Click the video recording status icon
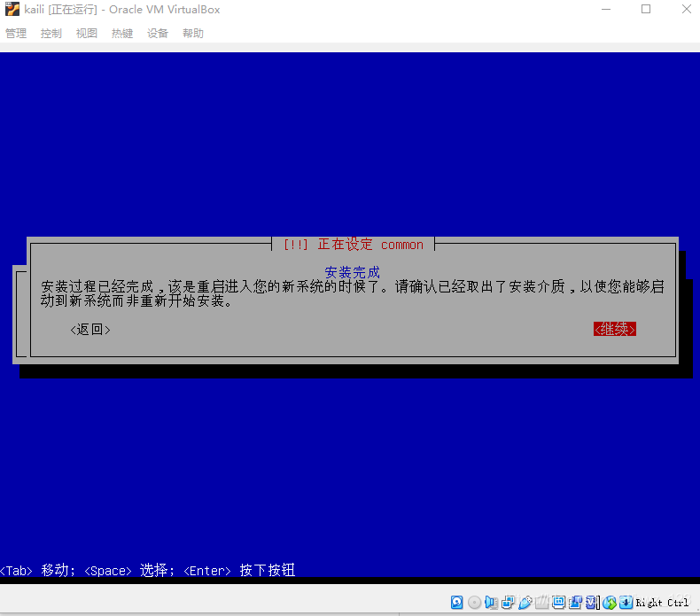The image size is (700, 616). 575,602
